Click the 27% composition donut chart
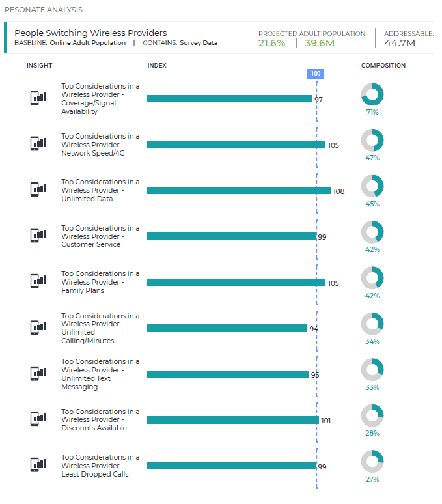 [372, 461]
